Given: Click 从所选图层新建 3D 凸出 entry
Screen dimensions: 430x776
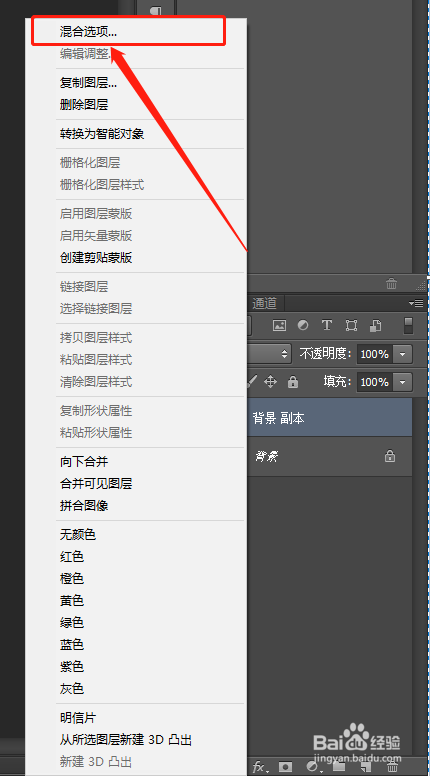Looking at the screenshot, I should point(126,740).
